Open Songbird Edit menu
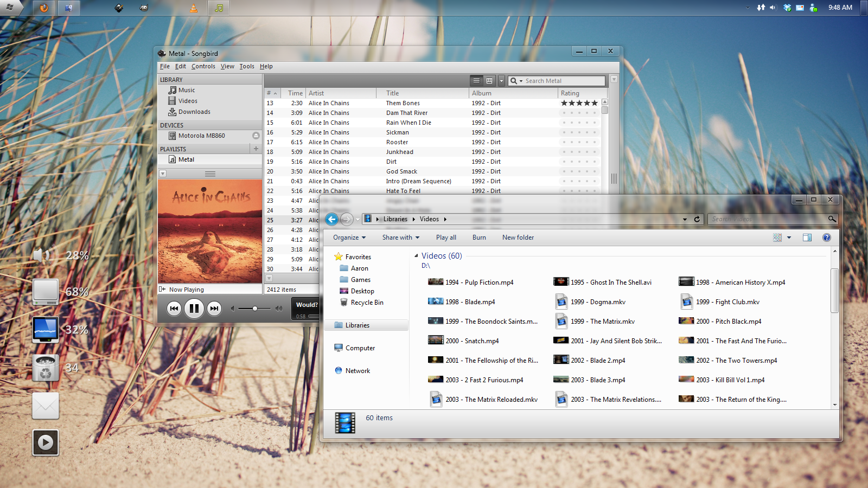The height and width of the screenshot is (488, 868). point(181,67)
